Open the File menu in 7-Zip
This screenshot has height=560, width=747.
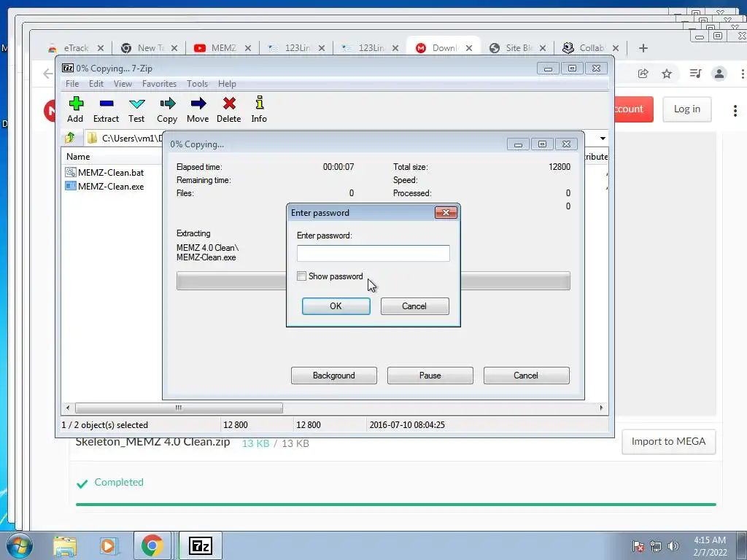click(x=72, y=84)
